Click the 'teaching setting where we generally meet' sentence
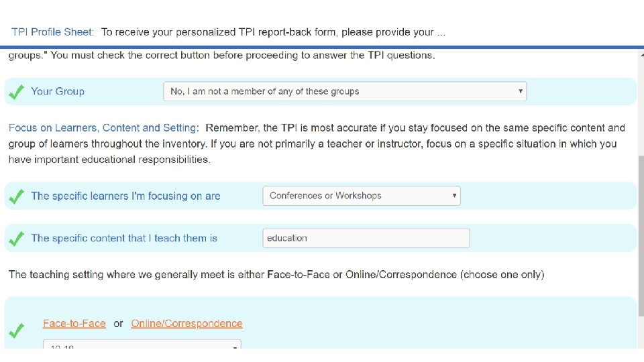Viewport: 644px width, 362px height. pos(276,274)
